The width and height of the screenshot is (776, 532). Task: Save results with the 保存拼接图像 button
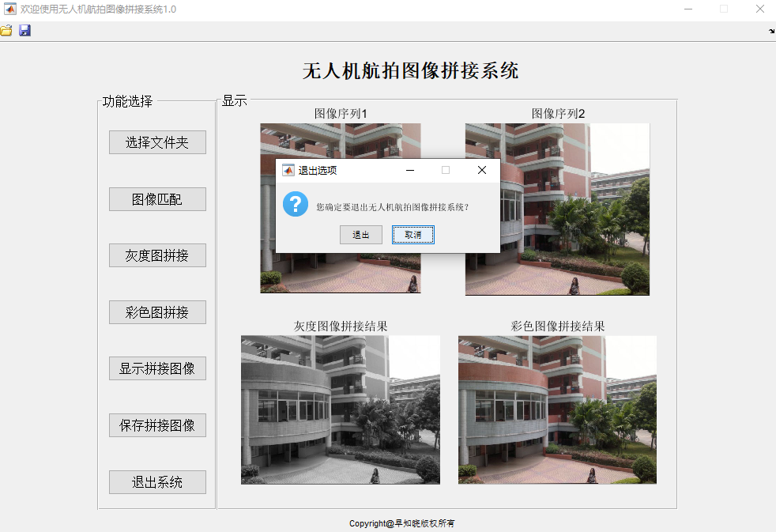[156, 425]
